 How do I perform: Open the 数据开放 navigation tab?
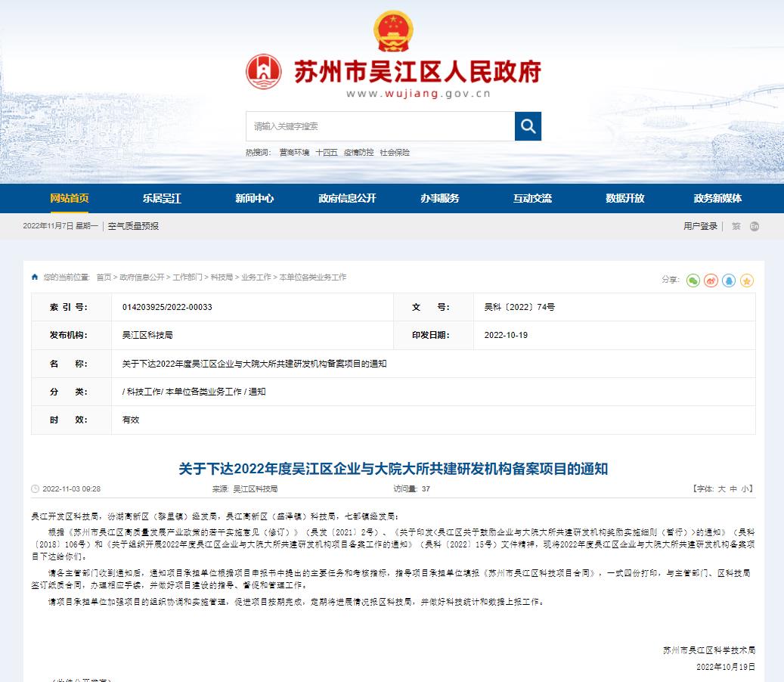point(624,198)
